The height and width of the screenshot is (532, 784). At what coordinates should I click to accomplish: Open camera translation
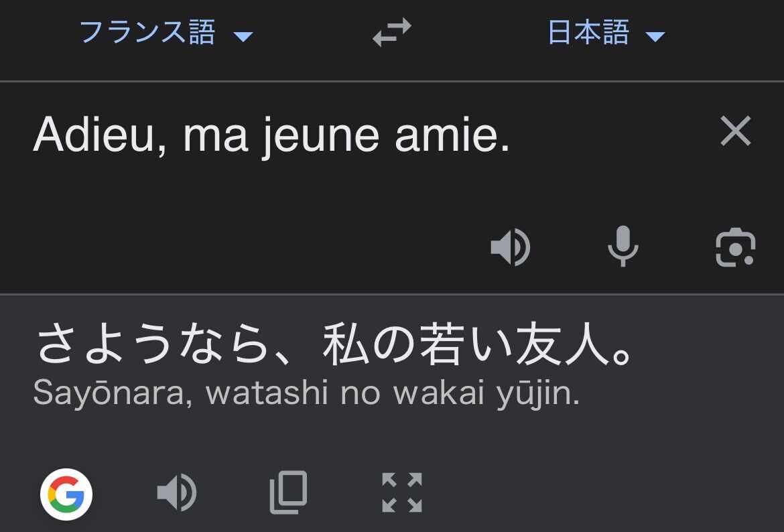(735, 247)
